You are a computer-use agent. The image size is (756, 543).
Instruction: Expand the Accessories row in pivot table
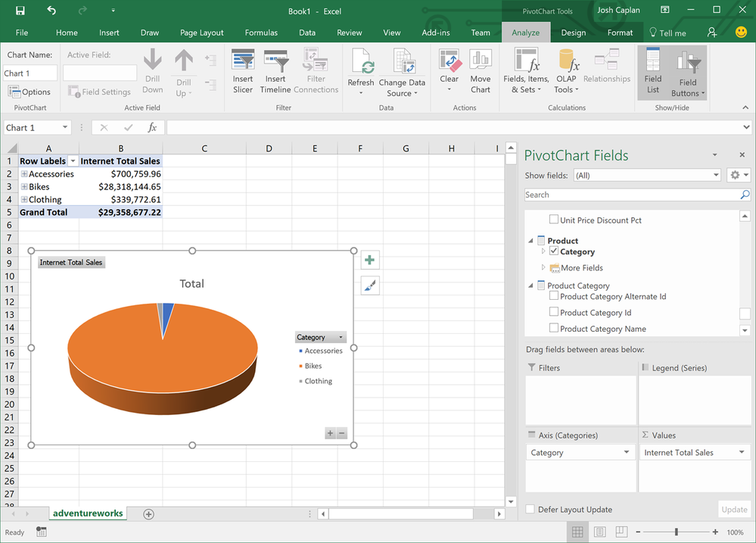coord(24,174)
